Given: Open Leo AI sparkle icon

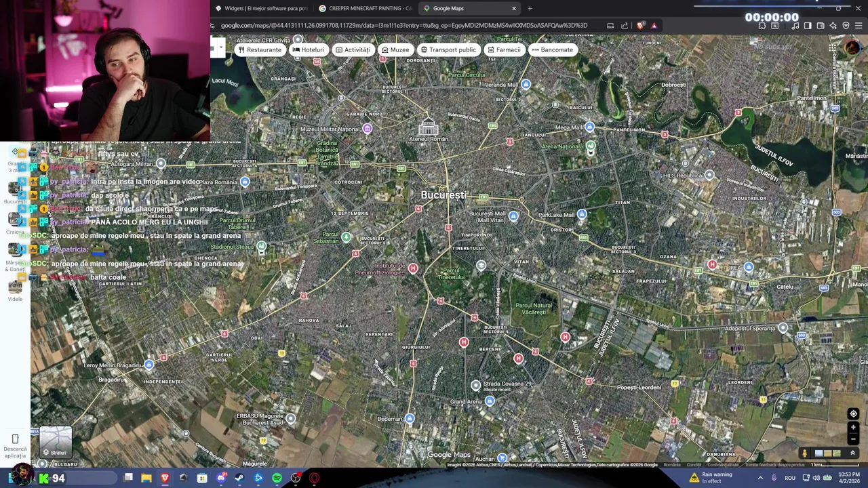Looking at the screenshot, I should point(833,26).
